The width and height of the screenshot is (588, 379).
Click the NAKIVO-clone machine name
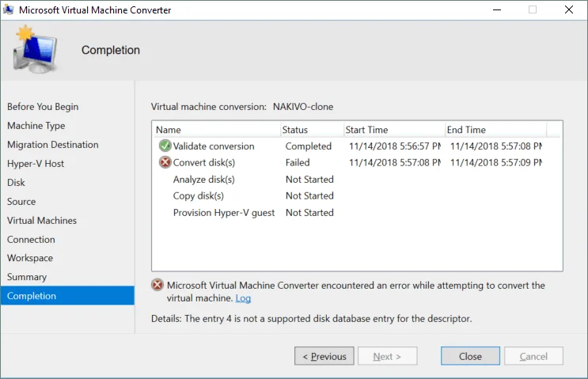[303, 107]
